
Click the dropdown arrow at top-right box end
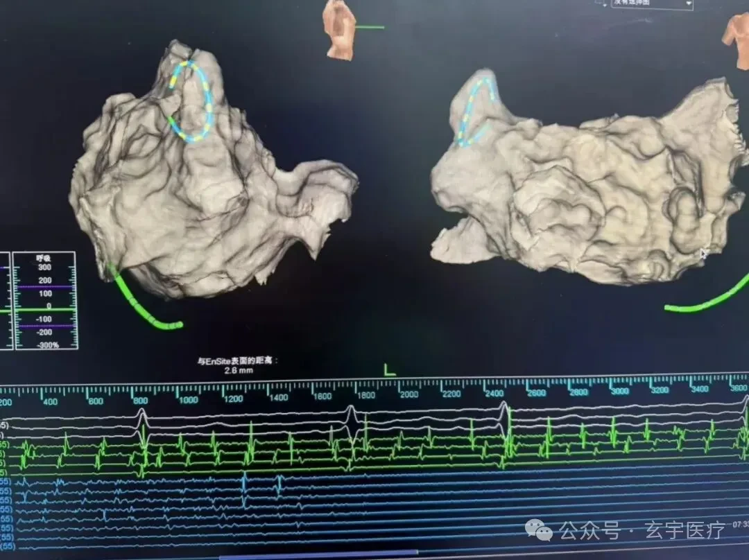(689, 4)
